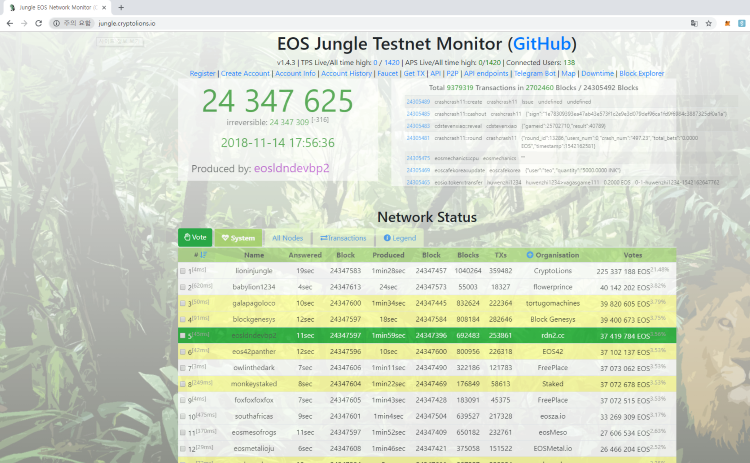Tick checkbox for foxfoxfoxfox row
Viewport: 750px width, 463px height.
point(183,400)
